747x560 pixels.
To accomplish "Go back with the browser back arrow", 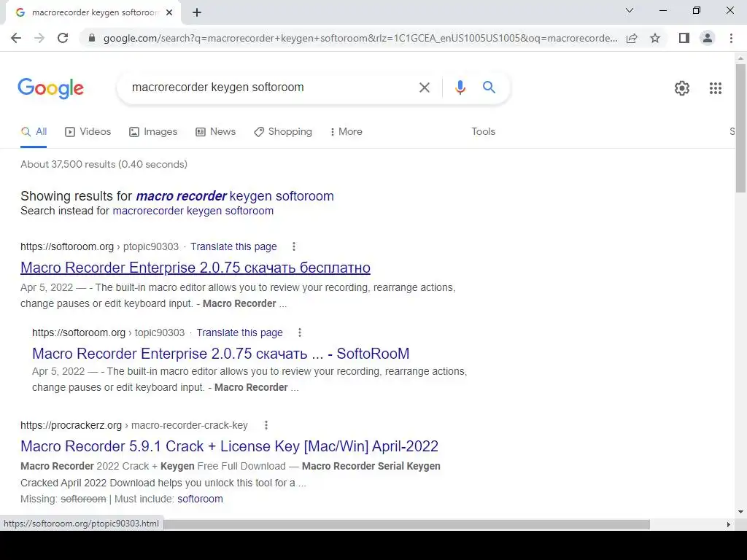I will (x=16, y=38).
